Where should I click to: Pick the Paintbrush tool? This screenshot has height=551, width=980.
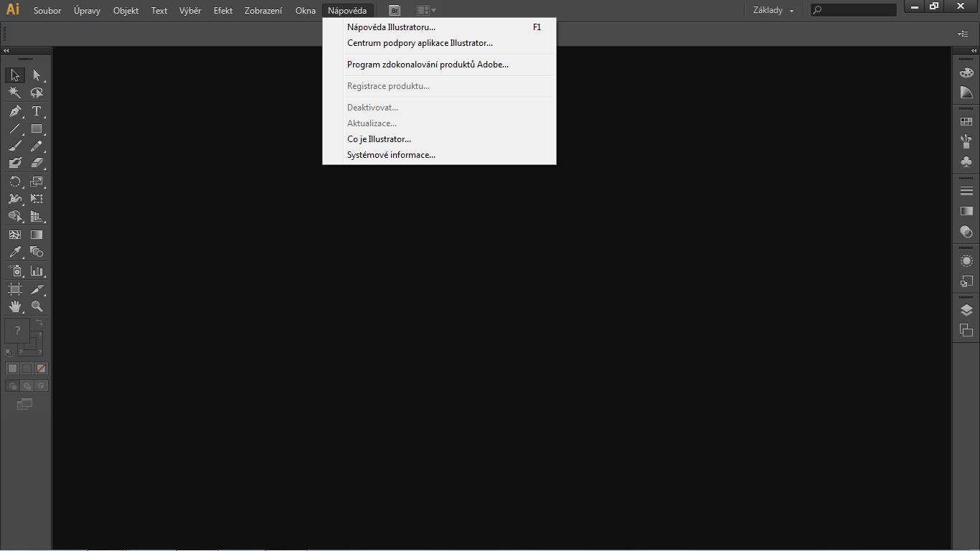[15, 146]
